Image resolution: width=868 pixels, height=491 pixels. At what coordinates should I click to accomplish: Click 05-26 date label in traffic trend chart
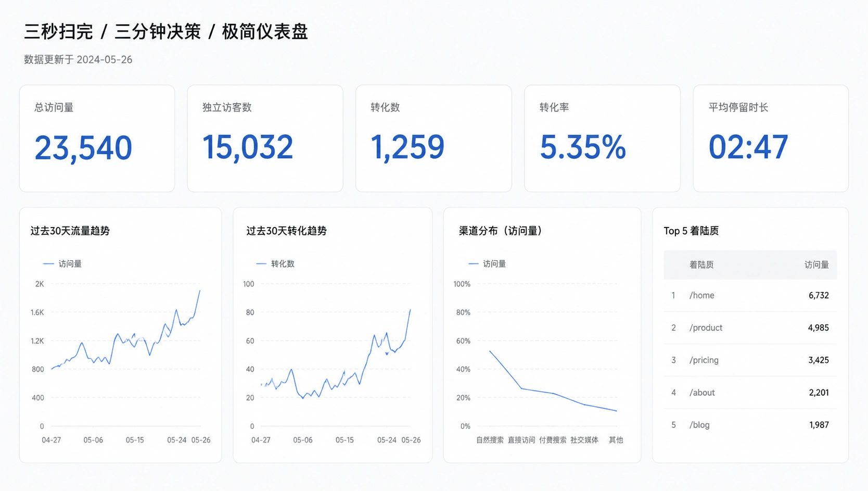(x=201, y=440)
